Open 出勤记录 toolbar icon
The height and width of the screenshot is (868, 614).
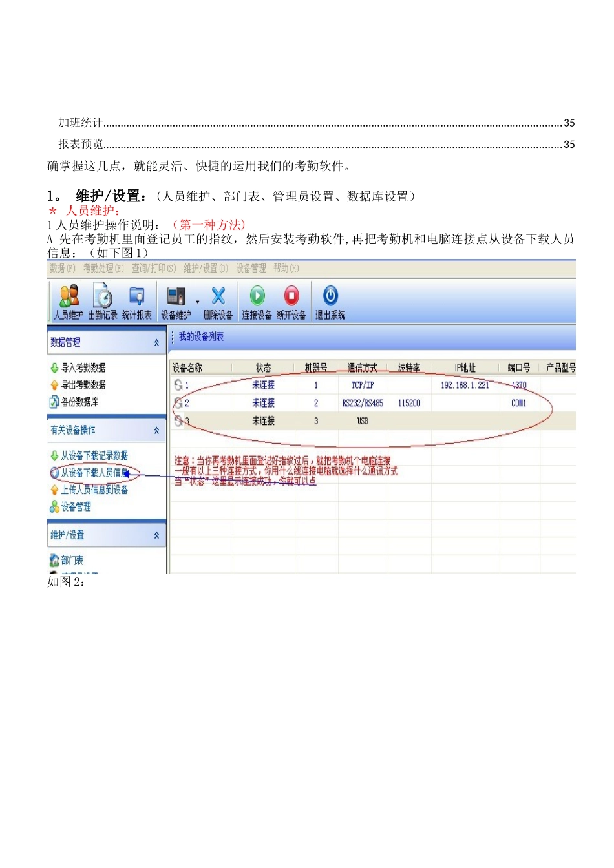coord(103,302)
